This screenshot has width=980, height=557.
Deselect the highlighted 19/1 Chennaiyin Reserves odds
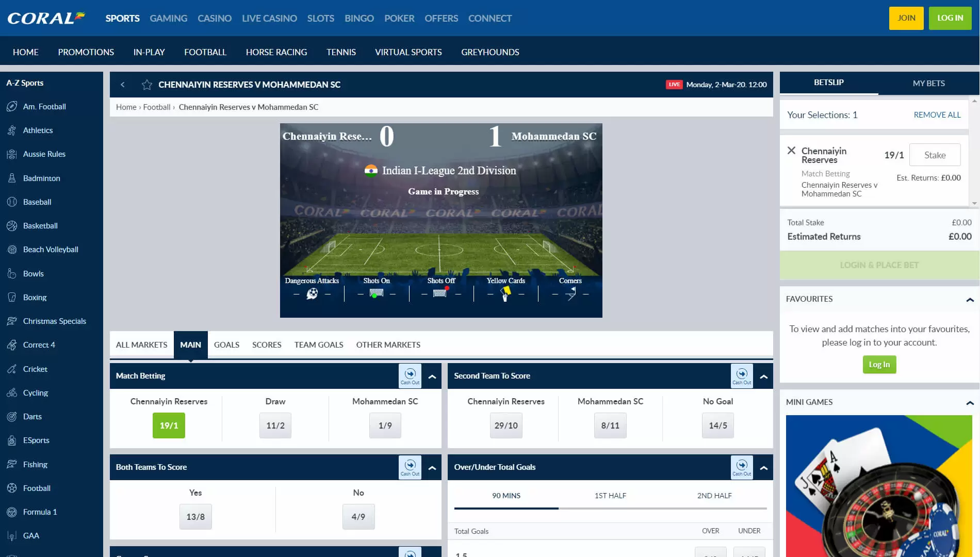169,425
